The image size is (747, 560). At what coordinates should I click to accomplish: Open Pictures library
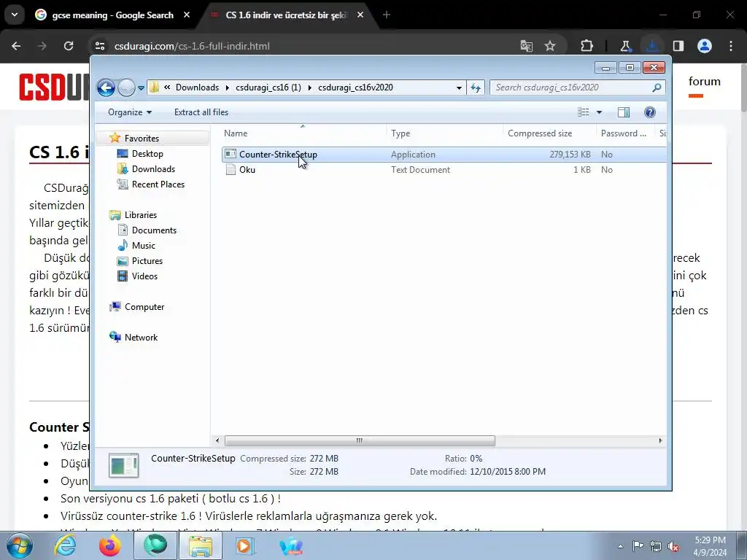pyautogui.click(x=147, y=261)
